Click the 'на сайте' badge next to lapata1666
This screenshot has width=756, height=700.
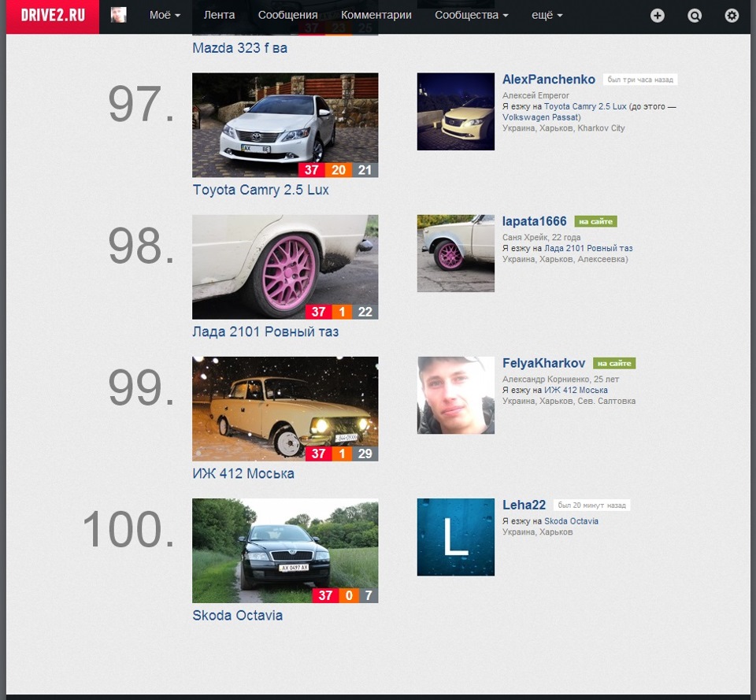pyautogui.click(x=595, y=221)
